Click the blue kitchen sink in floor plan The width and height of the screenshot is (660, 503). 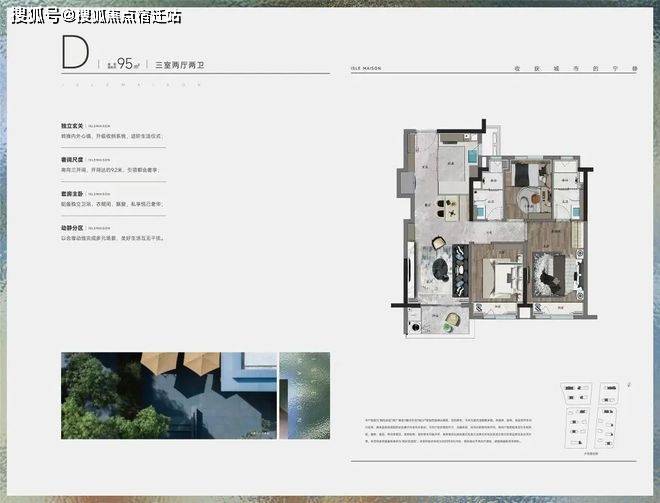473,157
